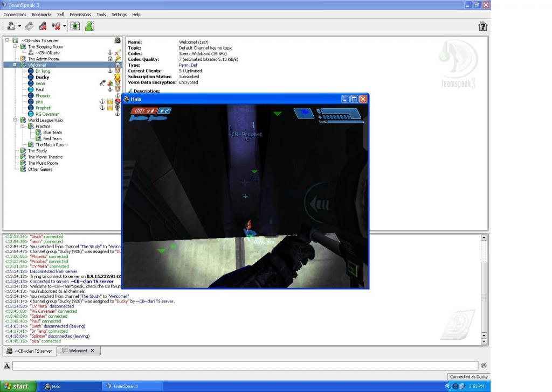Collapse the Practice sub-channel
The width and height of the screenshot is (552, 392).
(23, 126)
